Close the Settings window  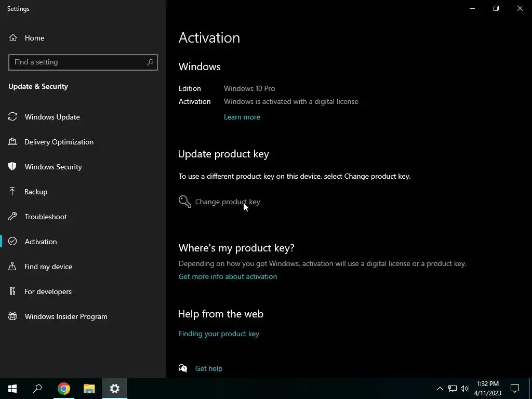(520, 8)
